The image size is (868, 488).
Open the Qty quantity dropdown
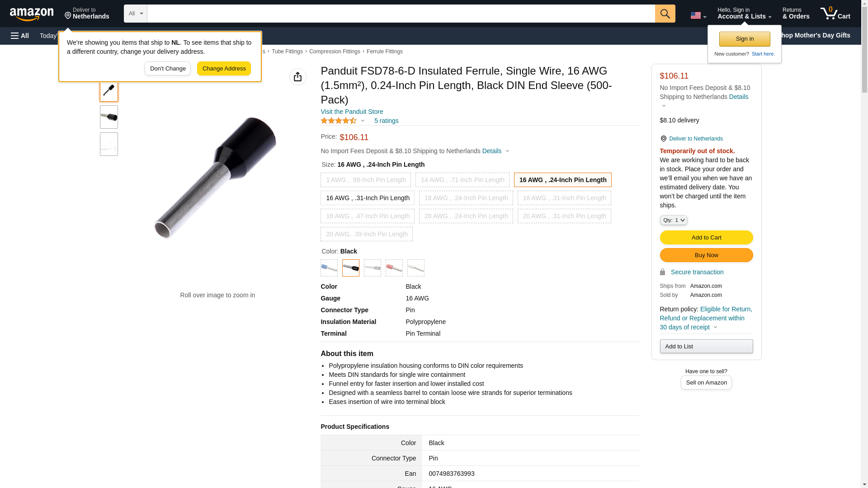[673, 220]
